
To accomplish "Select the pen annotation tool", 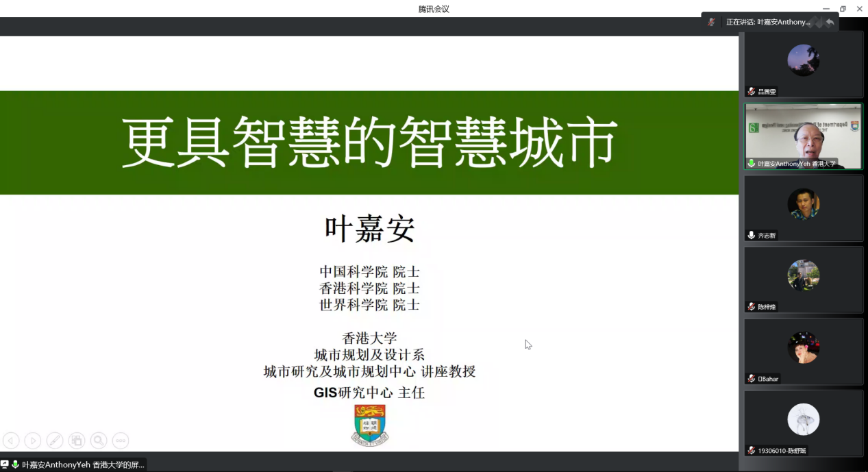I will (x=55, y=440).
